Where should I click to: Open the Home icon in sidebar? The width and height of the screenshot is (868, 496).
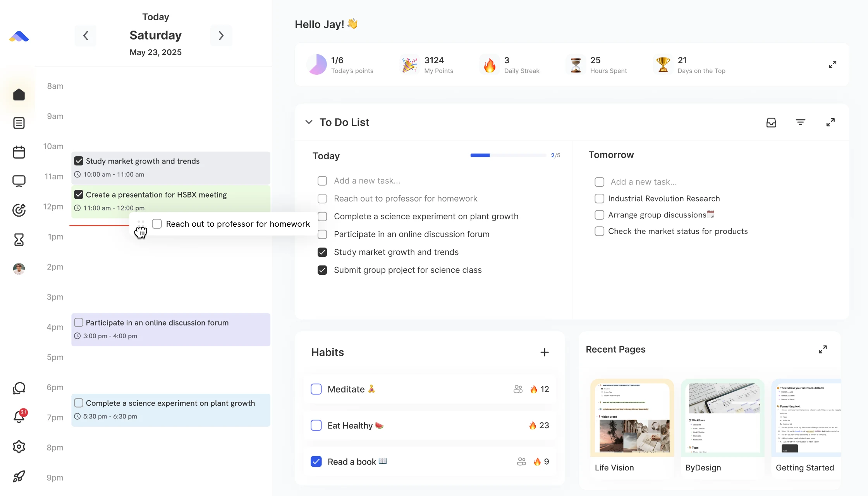click(19, 95)
